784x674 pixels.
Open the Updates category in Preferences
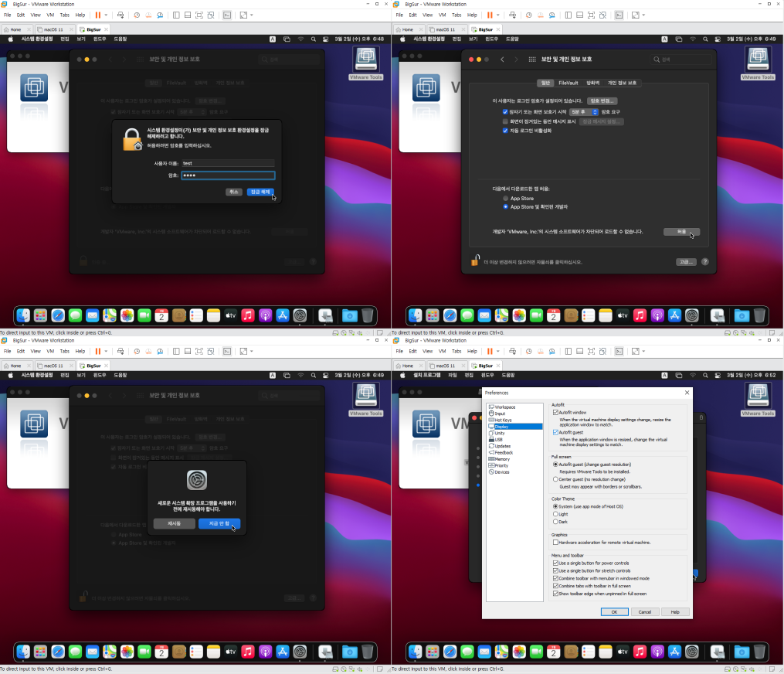point(502,446)
